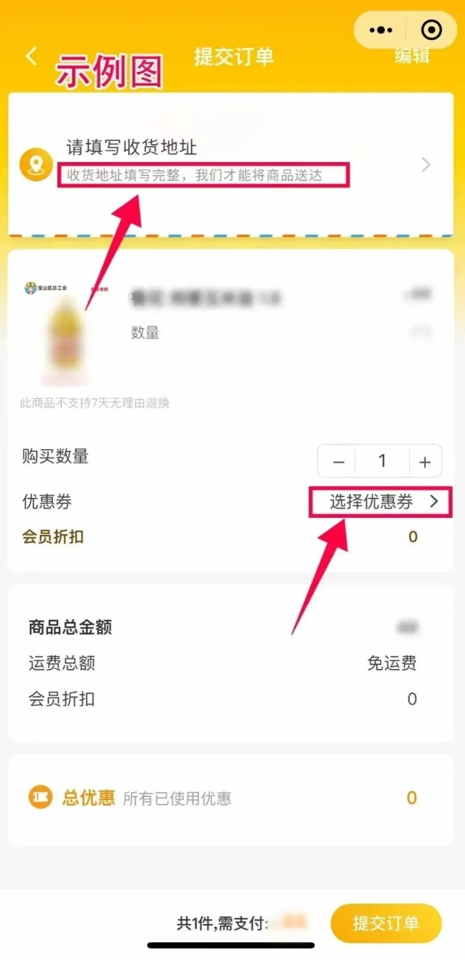This screenshot has width=465, height=980.
Task: Tap the 提交订单 page title
Action: point(233,57)
